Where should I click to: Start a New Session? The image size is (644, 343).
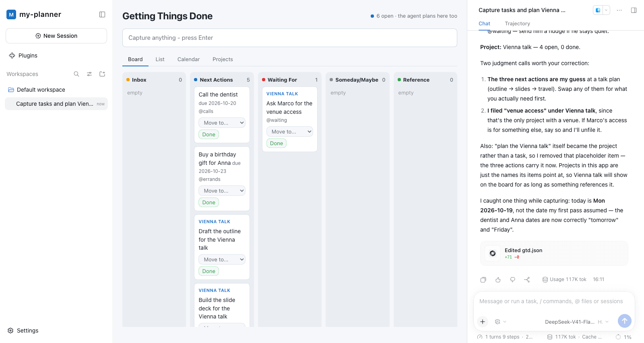coord(56,36)
